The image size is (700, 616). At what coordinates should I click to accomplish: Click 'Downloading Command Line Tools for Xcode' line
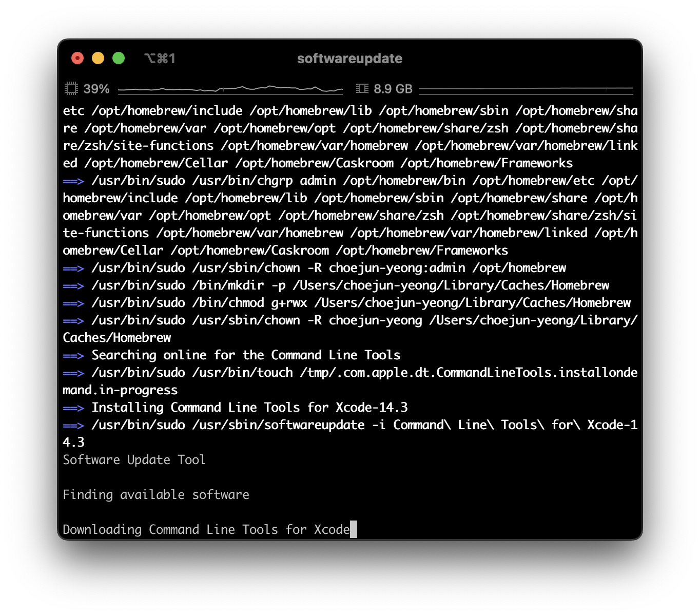pos(206,529)
